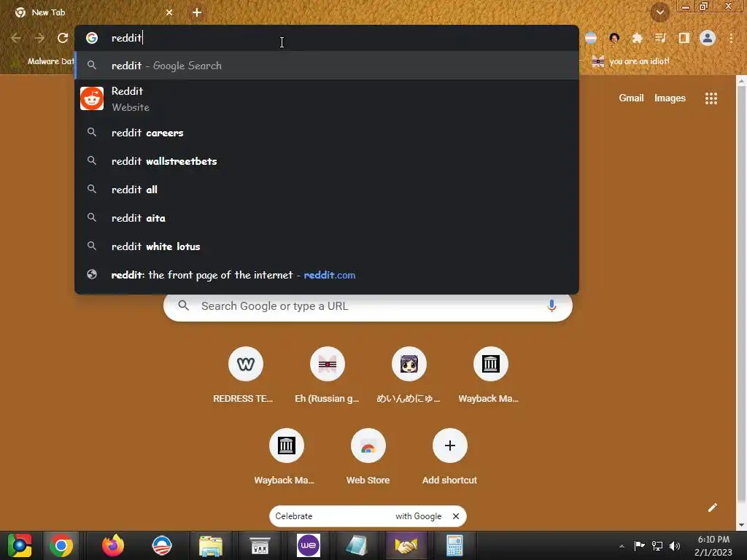Open the Action Center flag tray icon
The width and height of the screenshot is (747, 560).
pyautogui.click(x=639, y=545)
